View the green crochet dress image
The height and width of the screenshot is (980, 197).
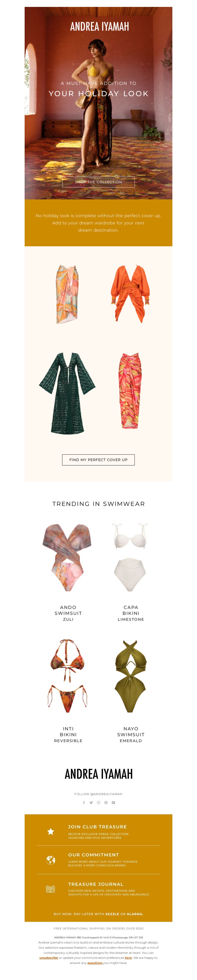tap(67, 392)
